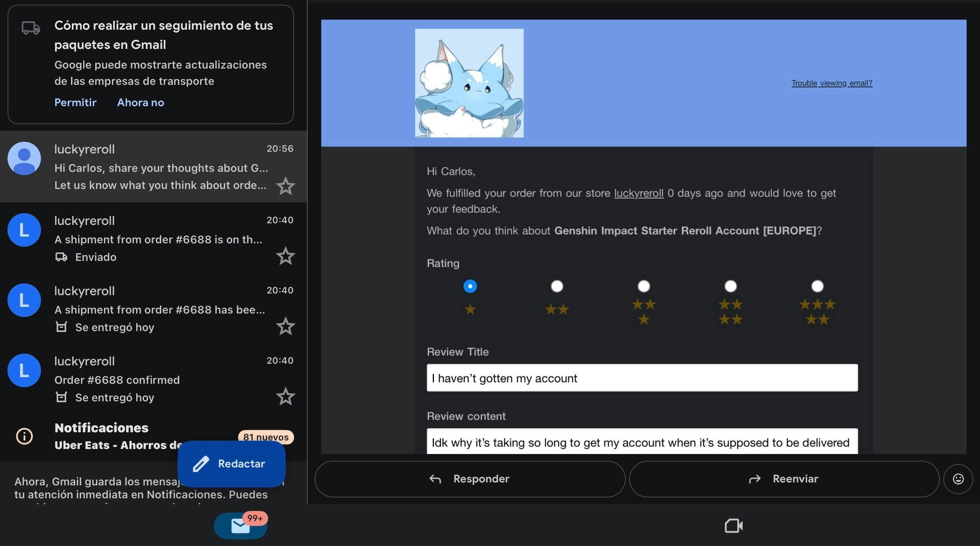Open the emoji reaction button
The width and height of the screenshot is (980, 546).
point(958,479)
